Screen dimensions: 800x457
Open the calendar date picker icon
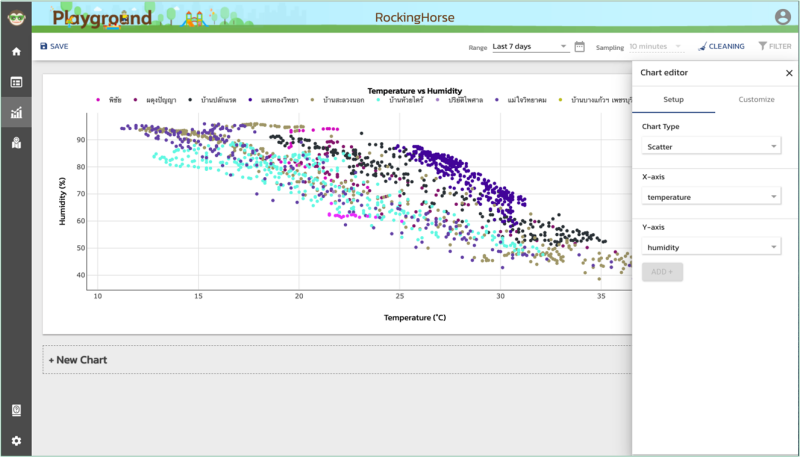coord(579,46)
